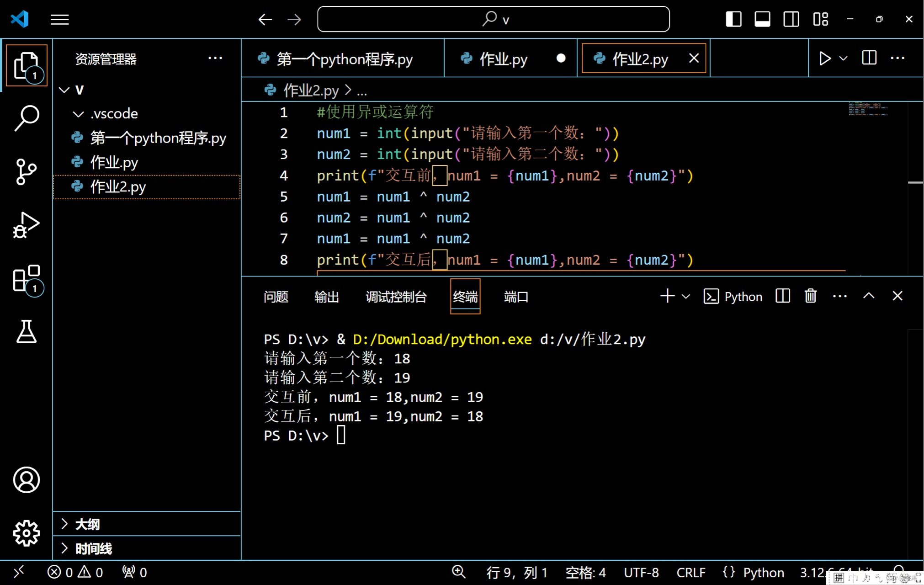
Task: Open the 问题 problems tab
Action: (276, 297)
